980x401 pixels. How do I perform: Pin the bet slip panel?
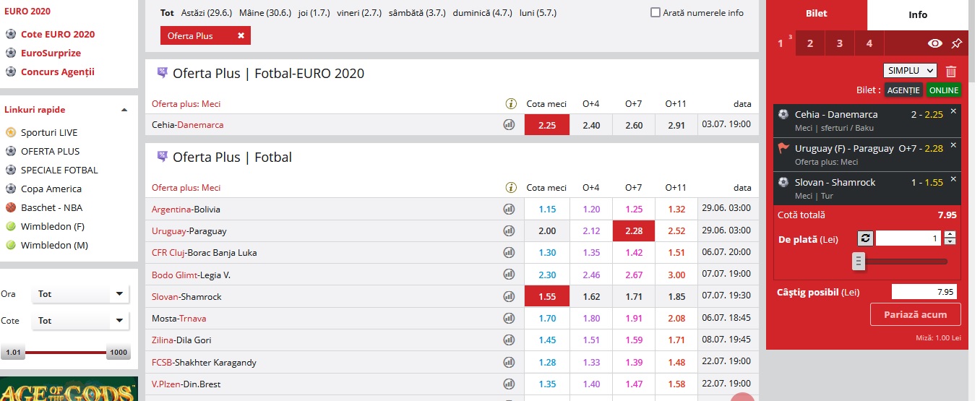[956, 43]
